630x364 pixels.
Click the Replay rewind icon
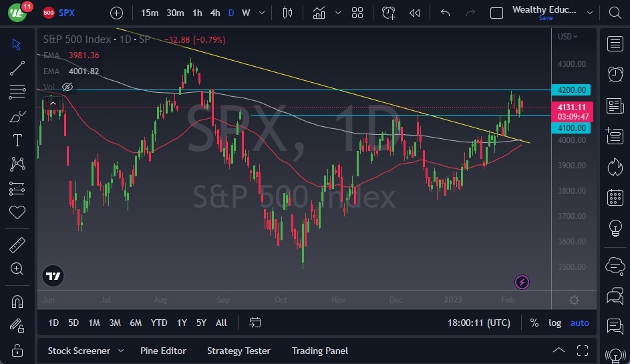click(x=415, y=13)
